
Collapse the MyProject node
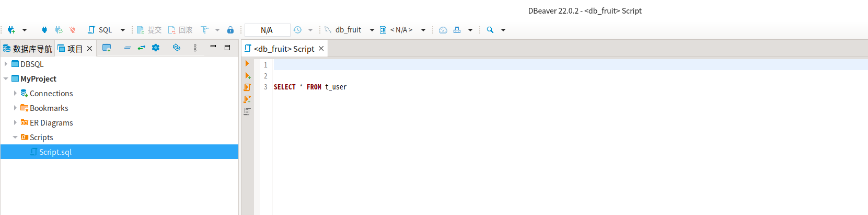point(6,78)
